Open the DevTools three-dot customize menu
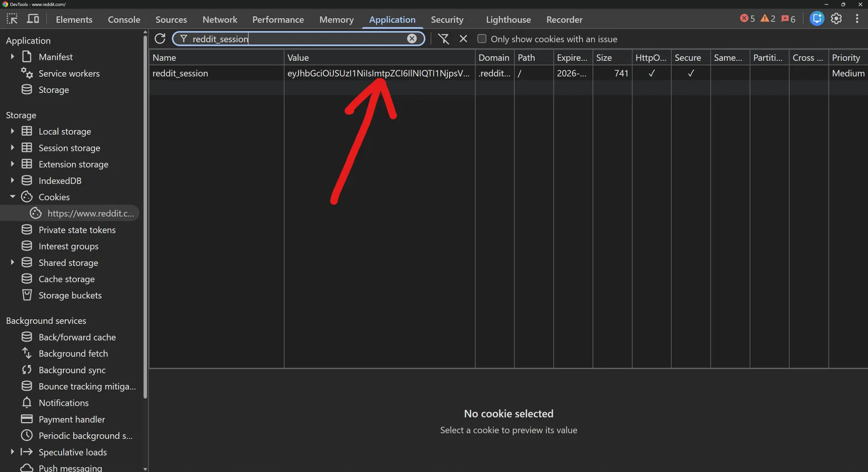This screenshot has height=472, width=868. (857, 19)
